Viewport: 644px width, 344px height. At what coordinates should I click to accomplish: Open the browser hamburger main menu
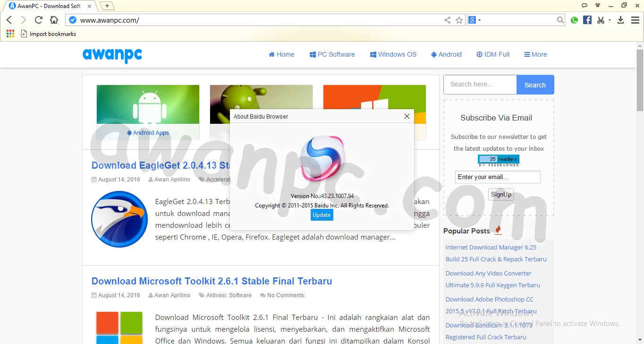635,20
